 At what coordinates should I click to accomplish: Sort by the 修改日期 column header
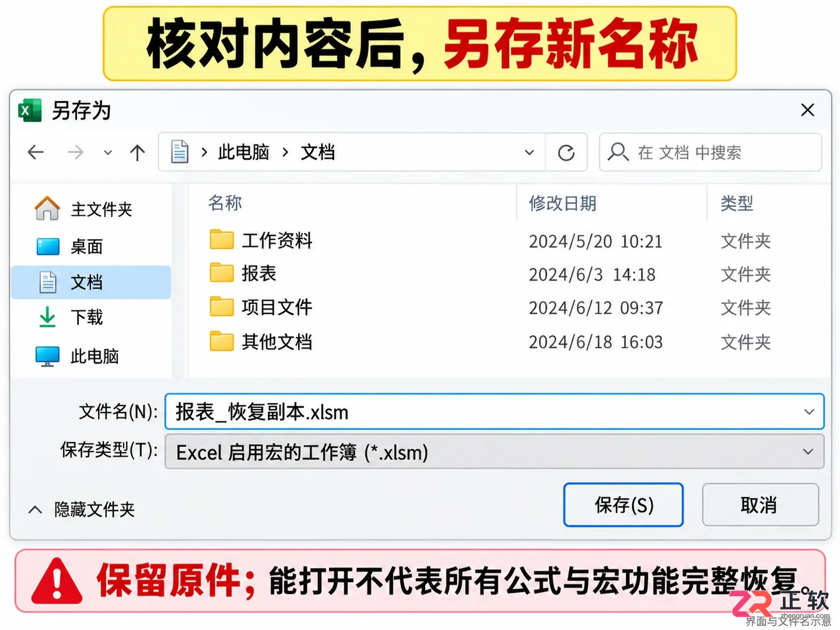point(562,203)
